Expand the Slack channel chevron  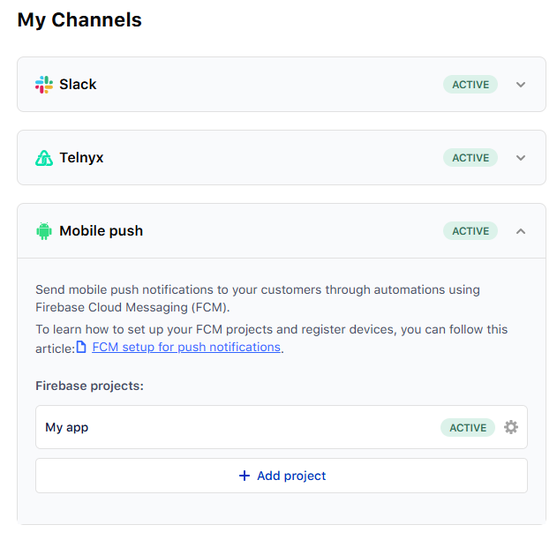521,85
